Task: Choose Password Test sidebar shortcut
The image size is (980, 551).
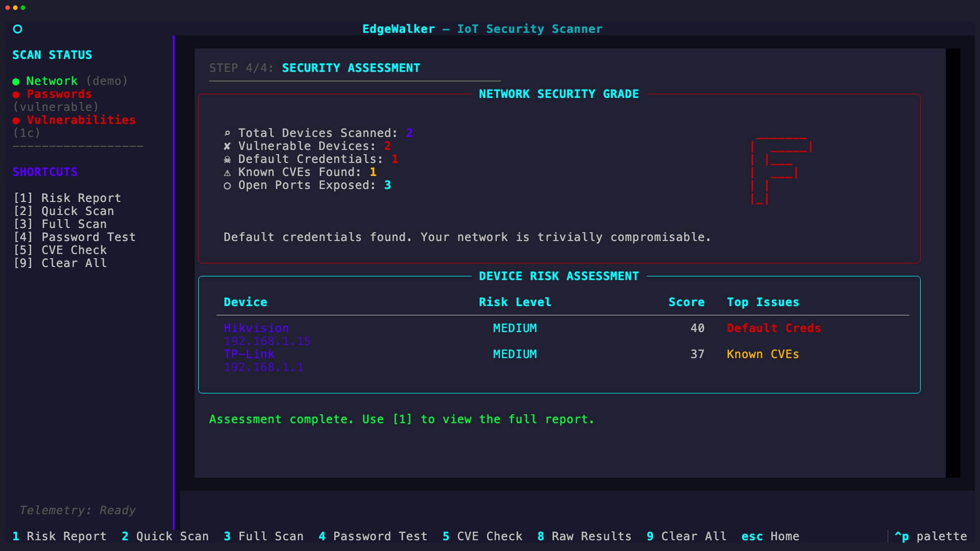Action: pos(75,237)
